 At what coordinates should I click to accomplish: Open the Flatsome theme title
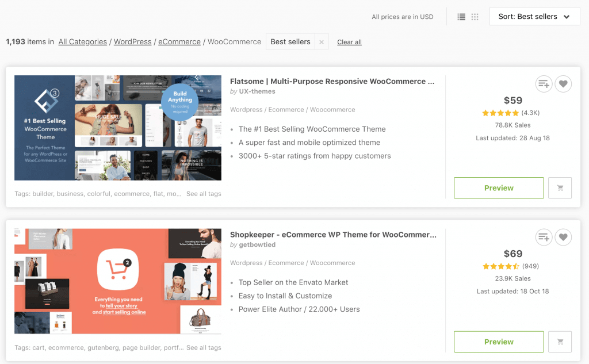(332, 82)
